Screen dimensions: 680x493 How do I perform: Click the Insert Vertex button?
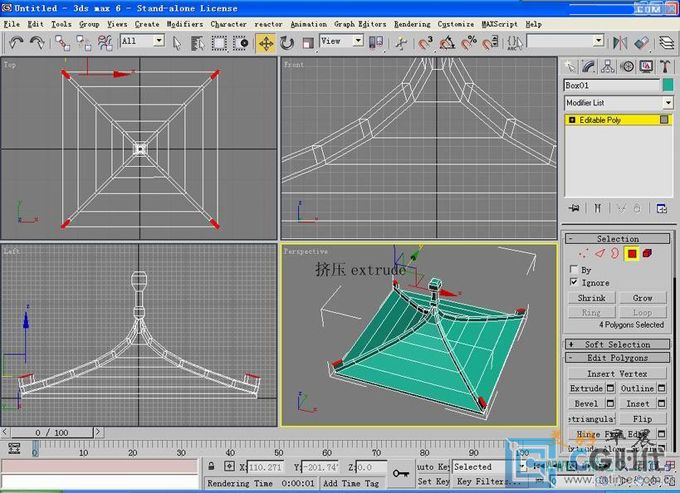(x=618, y=374)
